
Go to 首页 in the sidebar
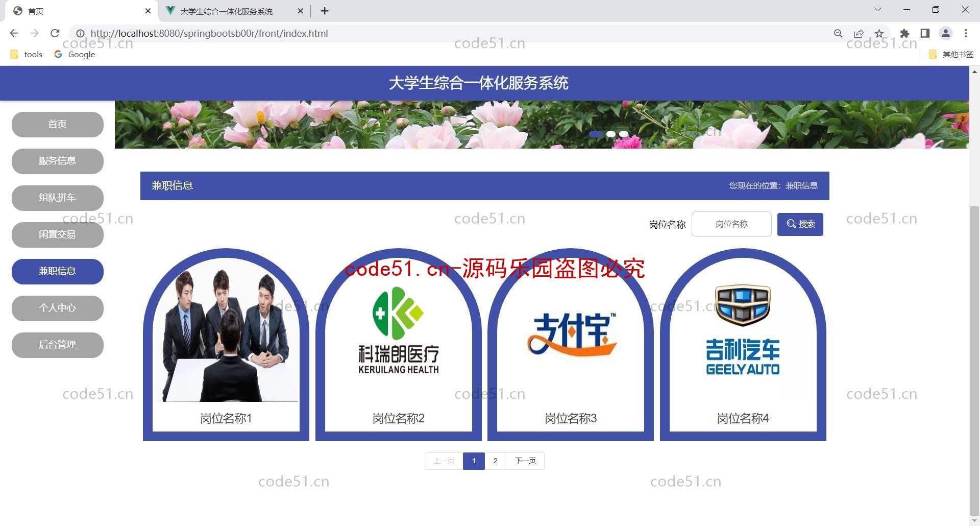click(x=58, y=125)
